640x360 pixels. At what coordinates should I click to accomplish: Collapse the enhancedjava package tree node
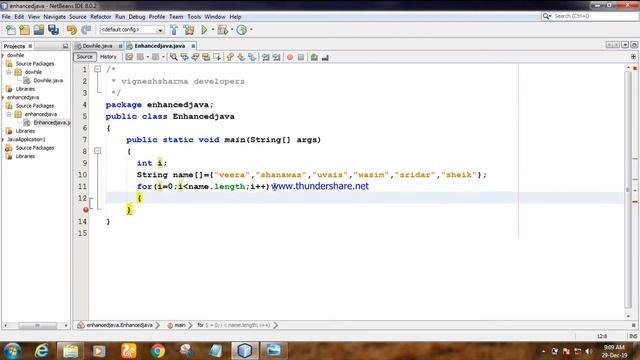point(9,114)
